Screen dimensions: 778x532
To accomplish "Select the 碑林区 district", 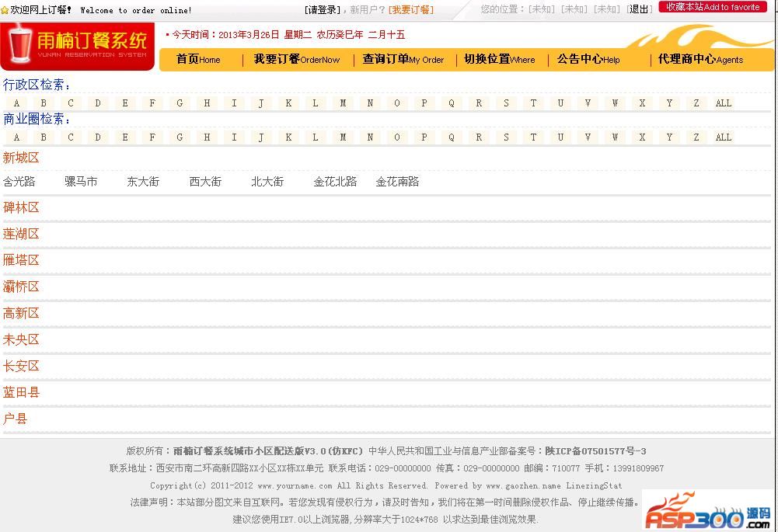I will point(21,207).
